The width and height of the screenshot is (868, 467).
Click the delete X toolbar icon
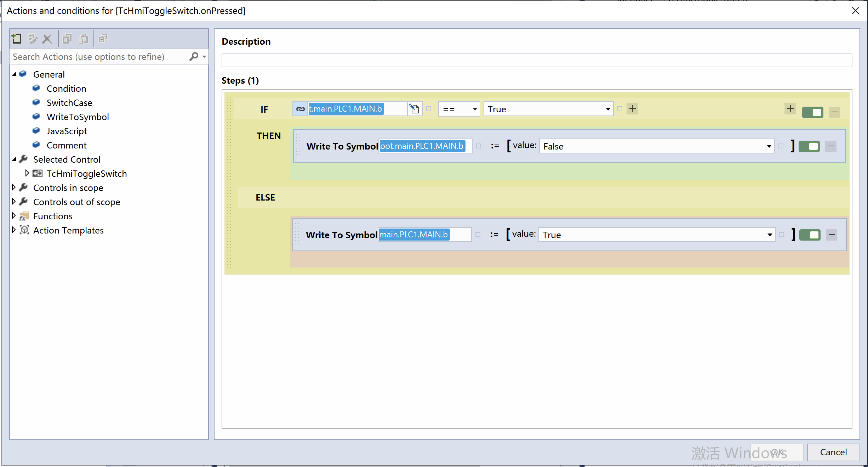(x=47, y=38)
